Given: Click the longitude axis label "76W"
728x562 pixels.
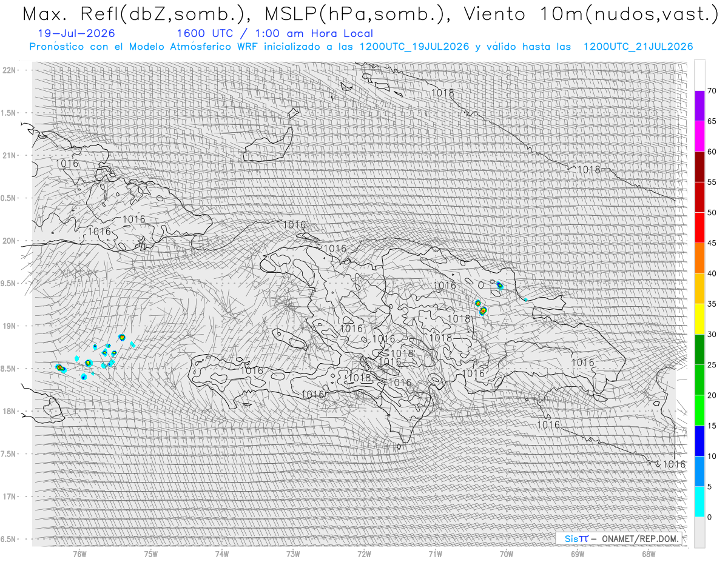Looking at the screenshot, I should pos(79,554).
